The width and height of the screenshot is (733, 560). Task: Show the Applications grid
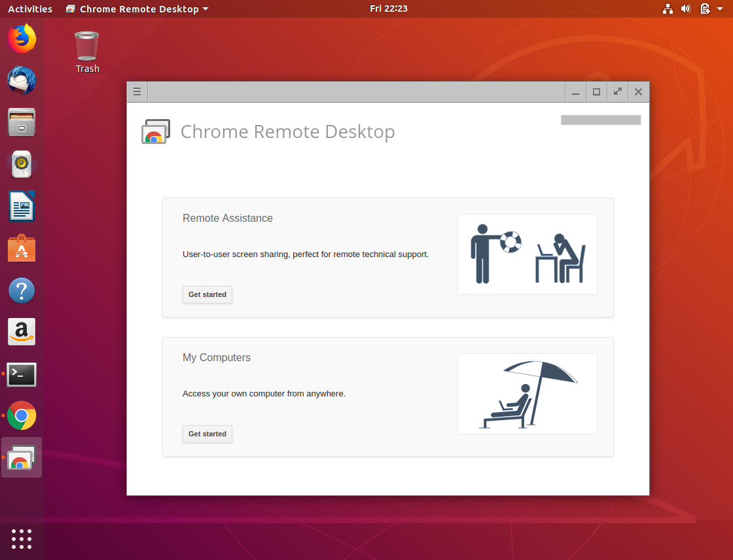22,539
